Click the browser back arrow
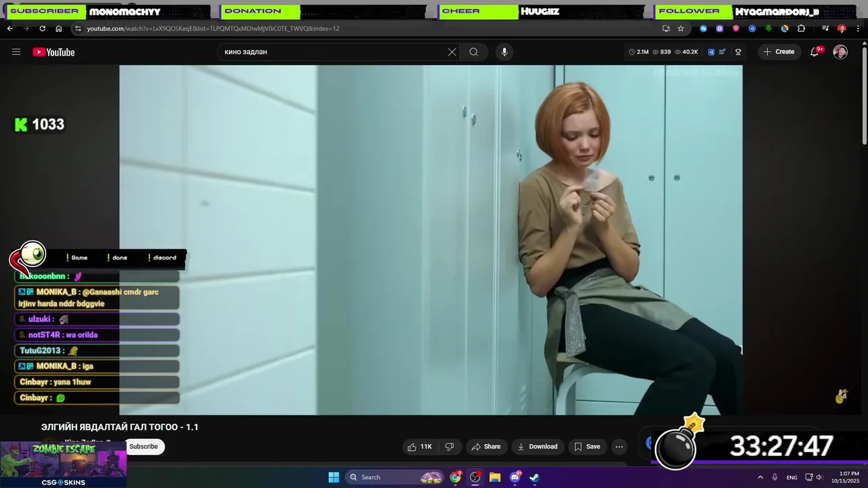 [x=9, y=28]
